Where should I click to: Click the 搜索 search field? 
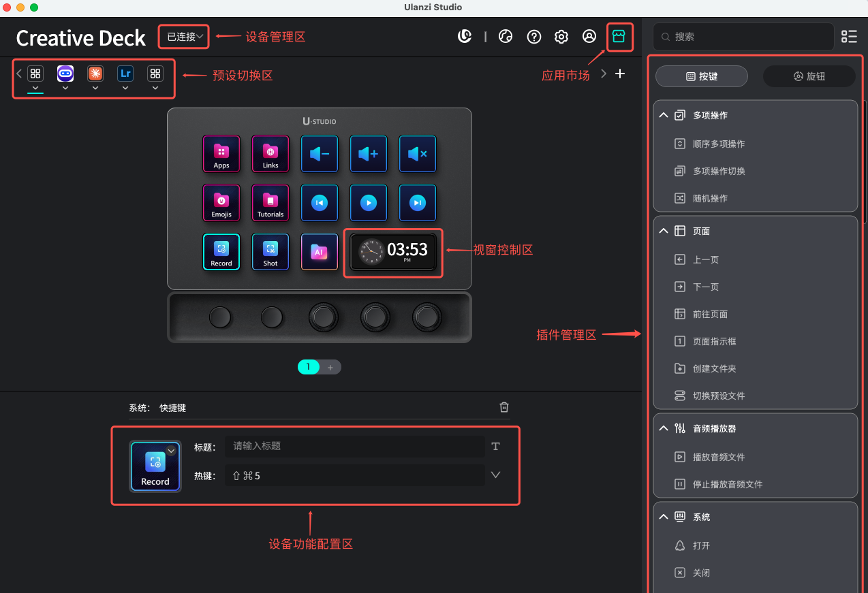pyautogui.click(x=743, y=37)
